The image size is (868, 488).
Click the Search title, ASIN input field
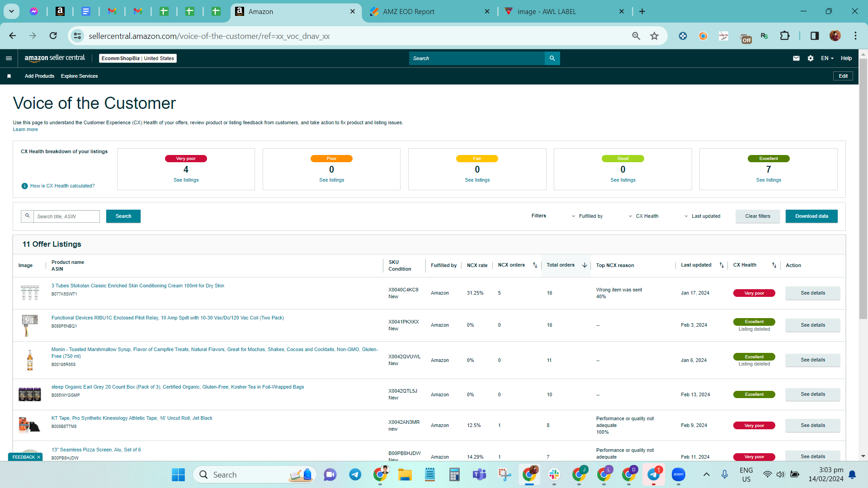tap(66, 216)
